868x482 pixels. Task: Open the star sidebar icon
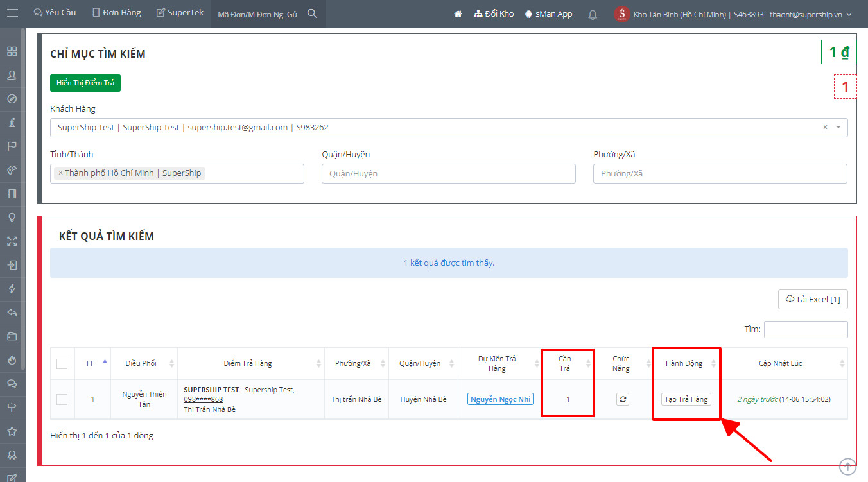tap(12, 431)
